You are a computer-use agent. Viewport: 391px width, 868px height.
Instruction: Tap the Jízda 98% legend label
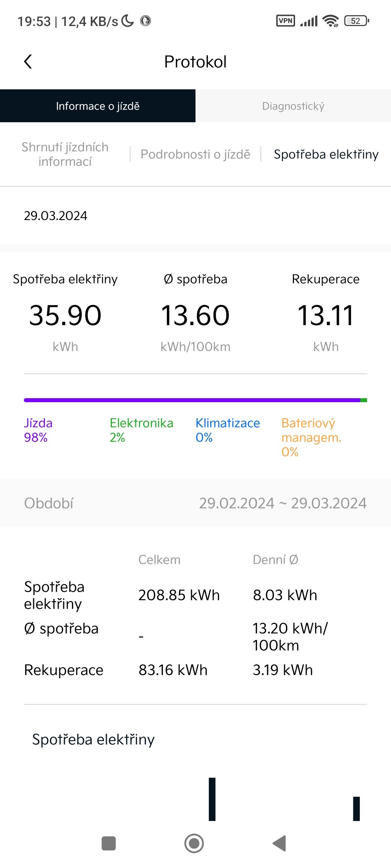38,430
